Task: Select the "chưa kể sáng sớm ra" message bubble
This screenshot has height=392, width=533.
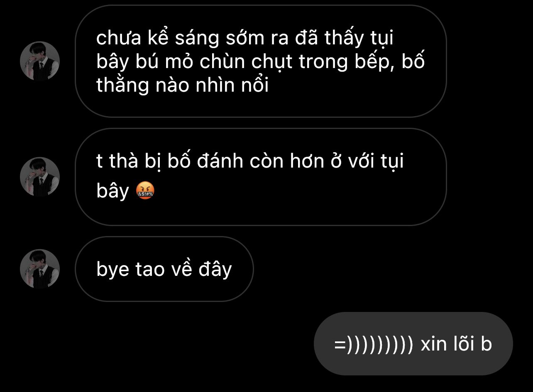Action: click(261, 61)
